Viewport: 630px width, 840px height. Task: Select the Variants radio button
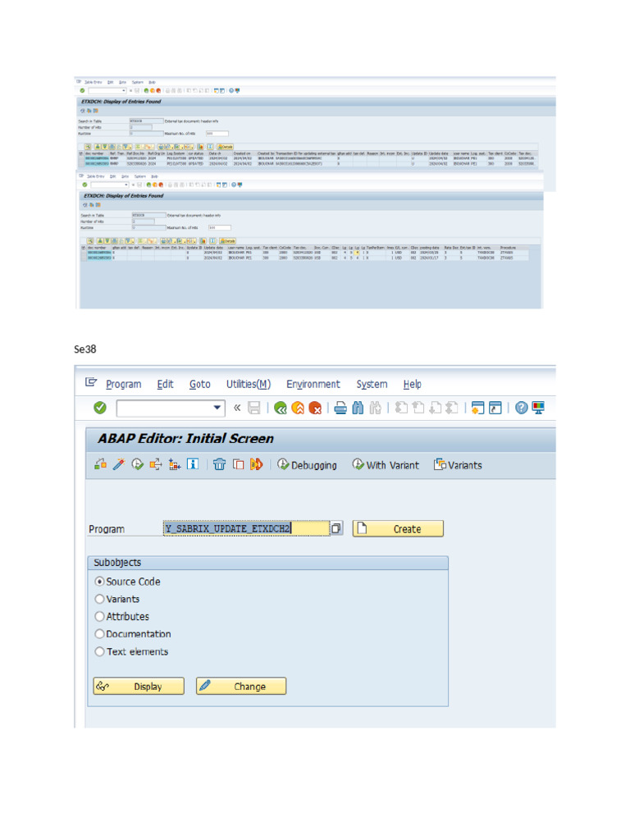click(99, 599)
